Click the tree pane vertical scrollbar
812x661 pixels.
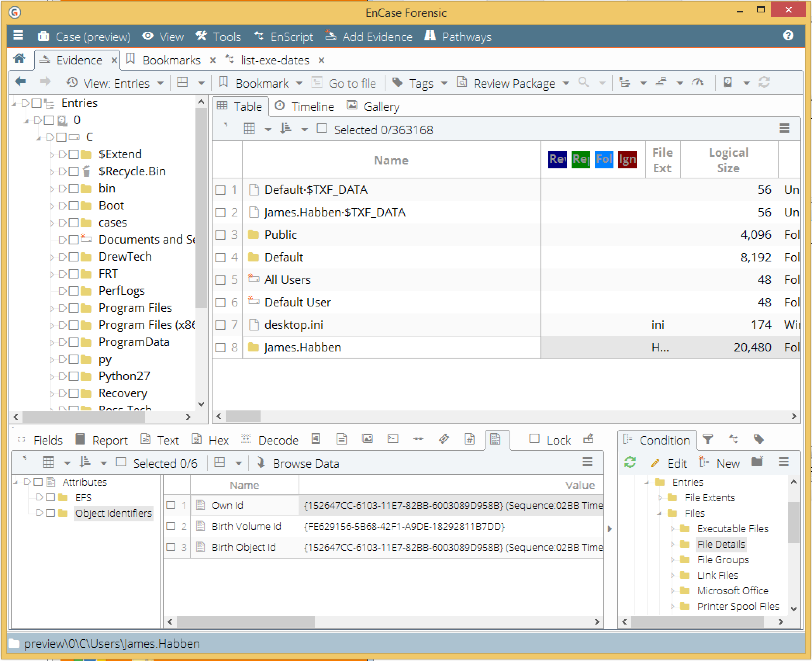pyautogui.click(x=201, y=208)
